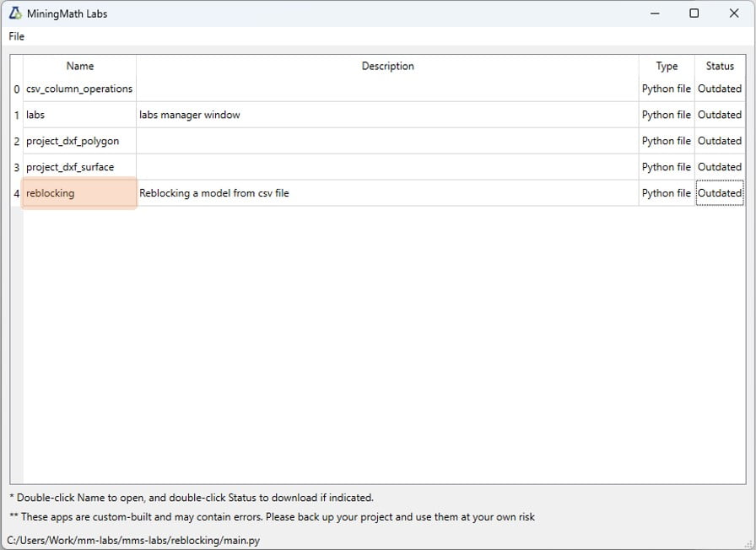Click the project_dxf_polygon name cell
The image size is (756, 550).
(x=73, y=141)
